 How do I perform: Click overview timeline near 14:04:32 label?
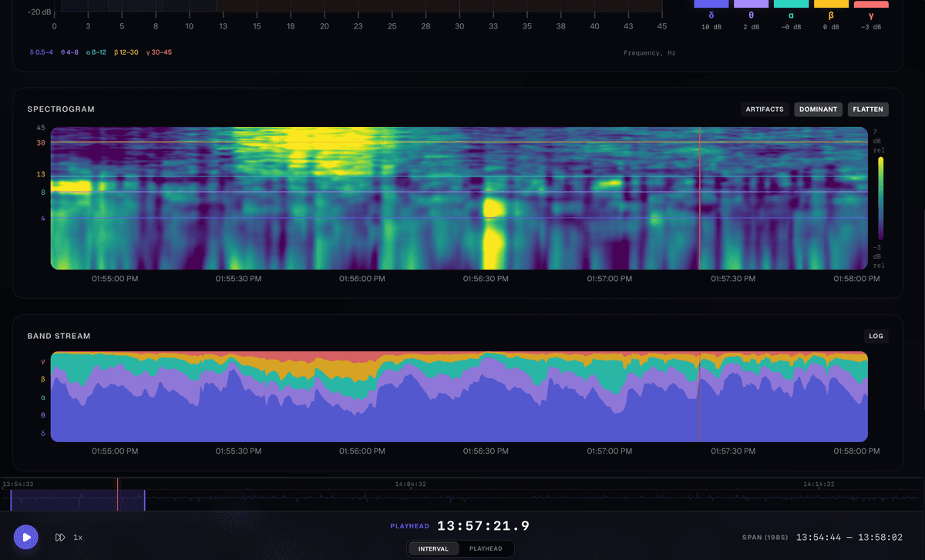pos(410,485)
